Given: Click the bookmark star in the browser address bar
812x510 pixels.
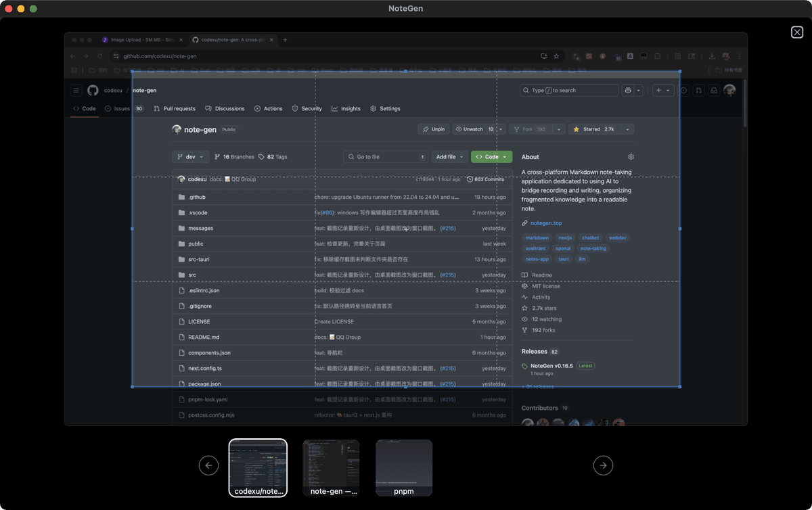Looking at the screenshot, I should click(x=556, y=56).
